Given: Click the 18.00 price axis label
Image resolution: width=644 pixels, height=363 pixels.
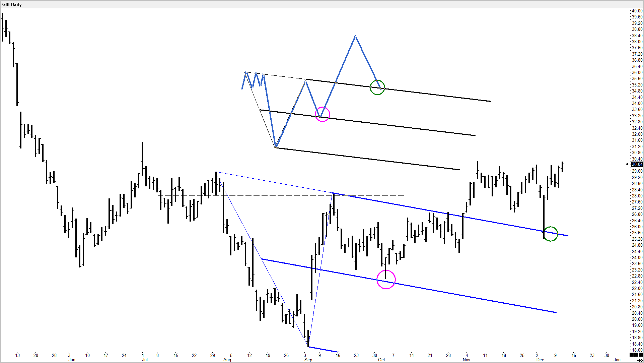Looking at the screenshot, I should pyautogui.click(x=637, y=350).
